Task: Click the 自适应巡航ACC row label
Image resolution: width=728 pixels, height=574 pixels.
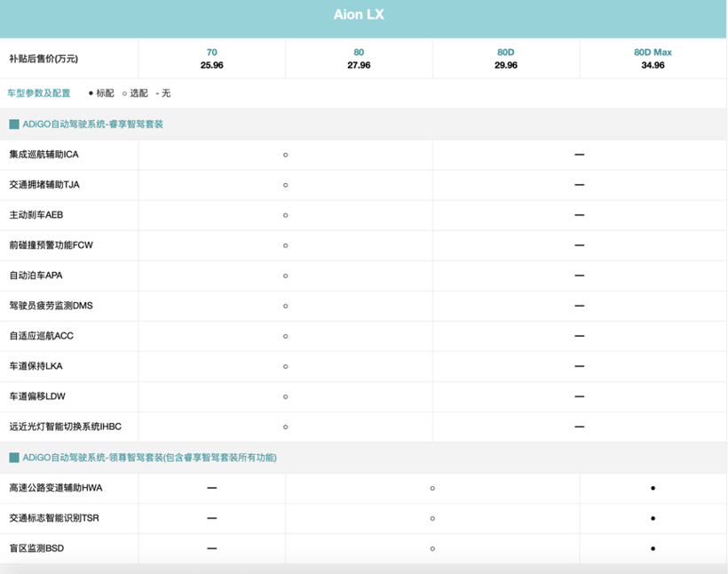Action: pyautogui.click(x=42, y=336)
